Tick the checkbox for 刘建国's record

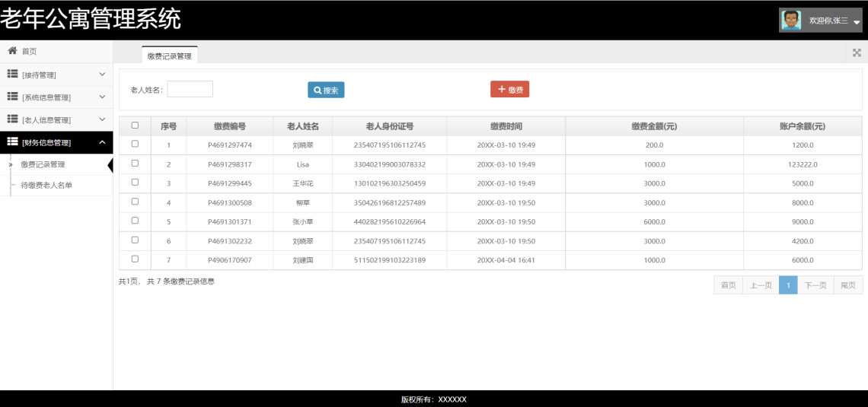tap(135, 259)
